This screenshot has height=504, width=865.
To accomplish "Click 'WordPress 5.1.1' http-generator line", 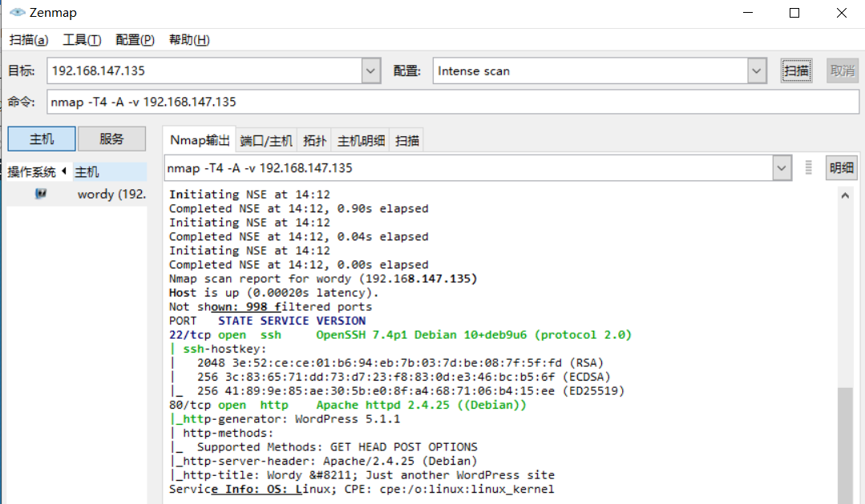I will [285, 419].
